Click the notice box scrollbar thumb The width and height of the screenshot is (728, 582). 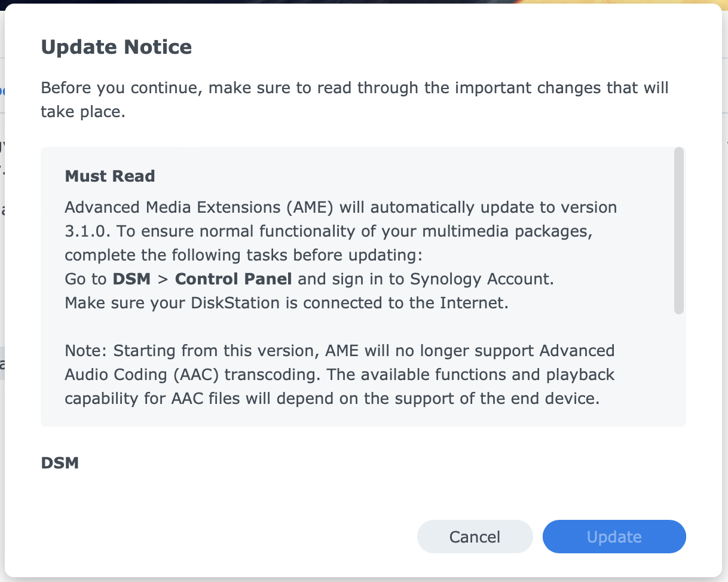[678, 230]
